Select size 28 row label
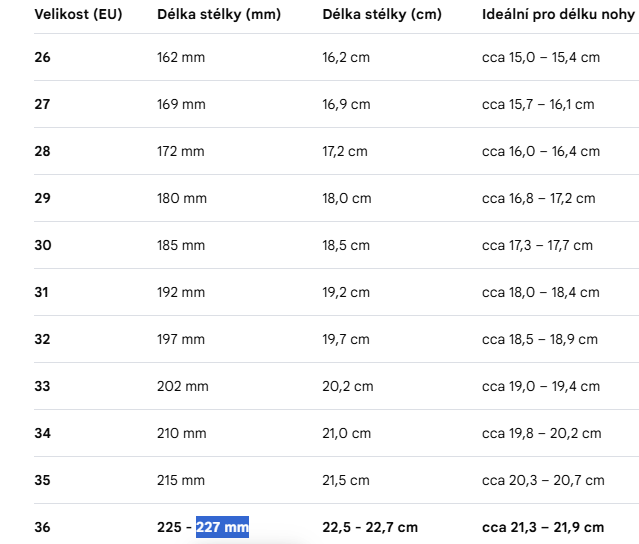 pos(42,151)
